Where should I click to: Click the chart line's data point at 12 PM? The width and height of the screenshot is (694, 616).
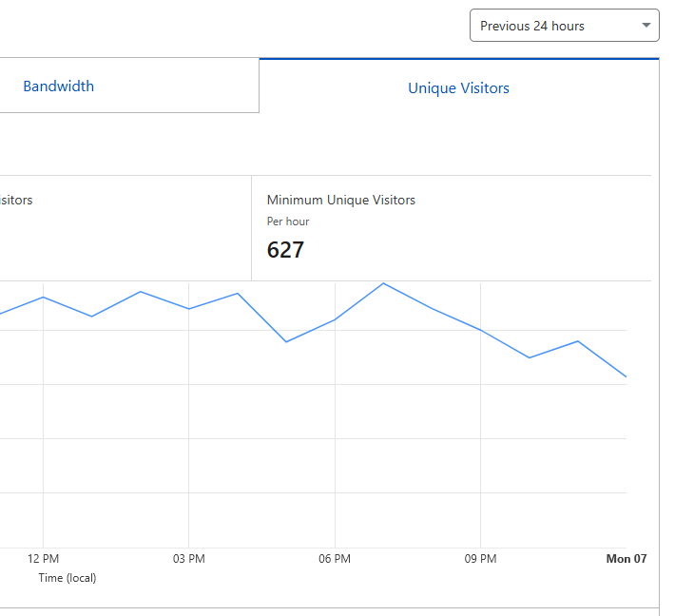coord(43,297)
